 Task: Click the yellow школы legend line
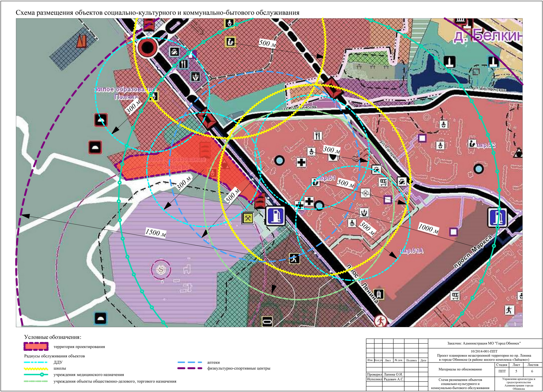click(x=36, y=368)
